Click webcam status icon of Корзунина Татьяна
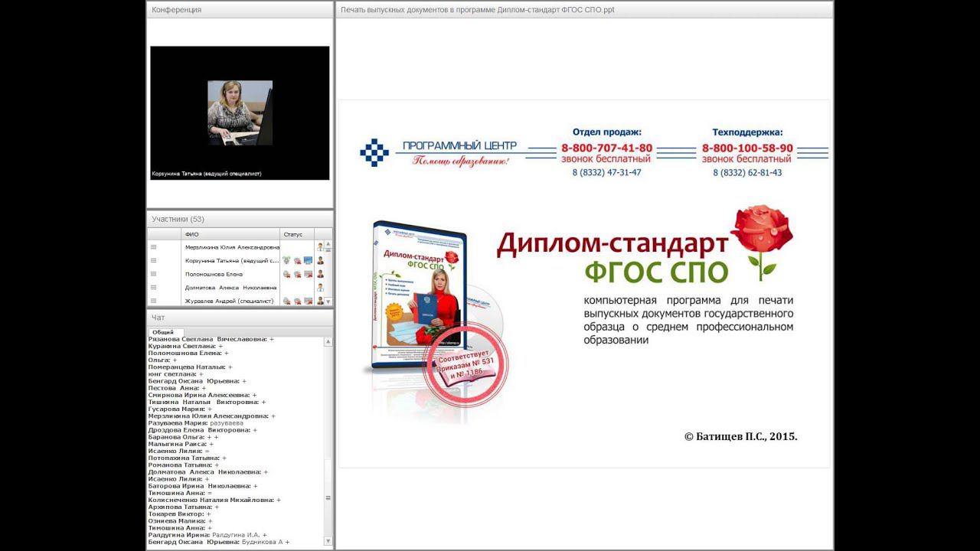The width and height of the screenshot is (980, 551). coord(297,261)
